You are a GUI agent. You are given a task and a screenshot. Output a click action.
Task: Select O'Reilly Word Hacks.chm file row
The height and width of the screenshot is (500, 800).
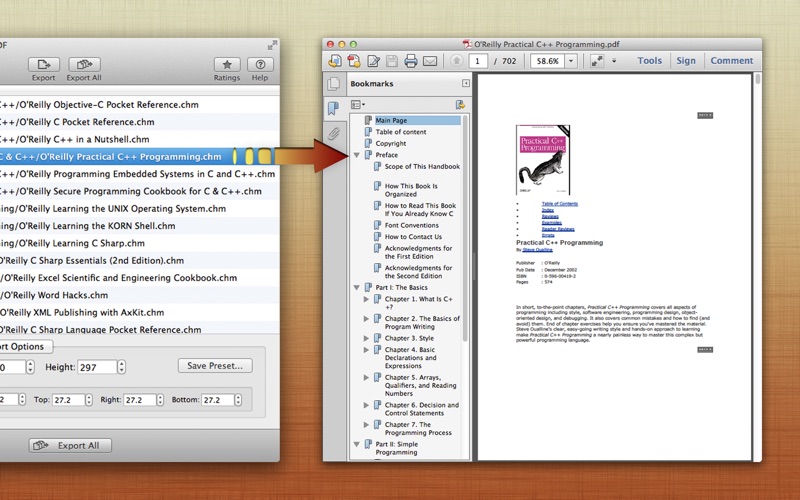139,295
